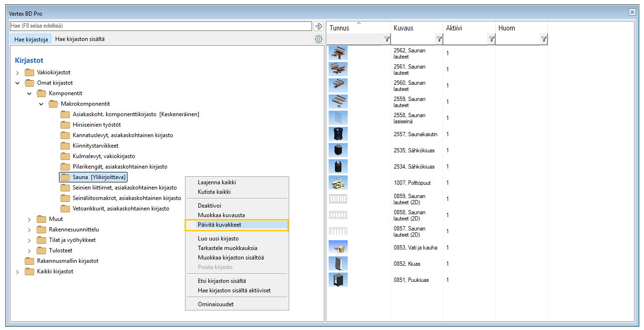This screenshot has width=644, height=330.
Task: Select thumbnail for 2535, Sähkökiuas
Action: pos(338,150)
